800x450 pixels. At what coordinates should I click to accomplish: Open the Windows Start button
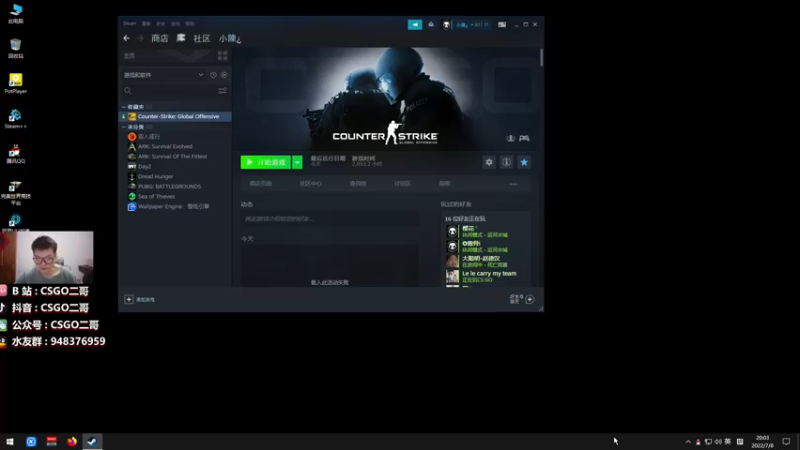pos(10,442)
